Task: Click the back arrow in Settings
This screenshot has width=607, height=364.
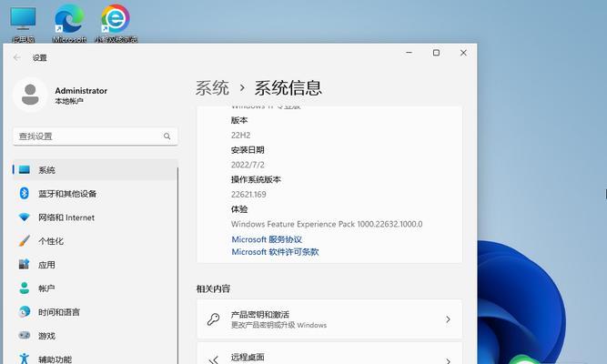Action: pos(16,57)
